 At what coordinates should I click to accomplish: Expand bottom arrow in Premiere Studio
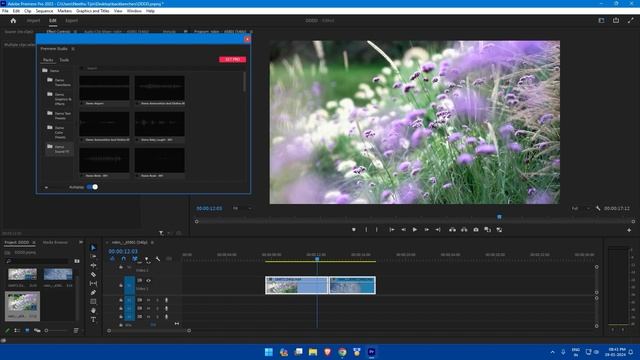[46, 187]
